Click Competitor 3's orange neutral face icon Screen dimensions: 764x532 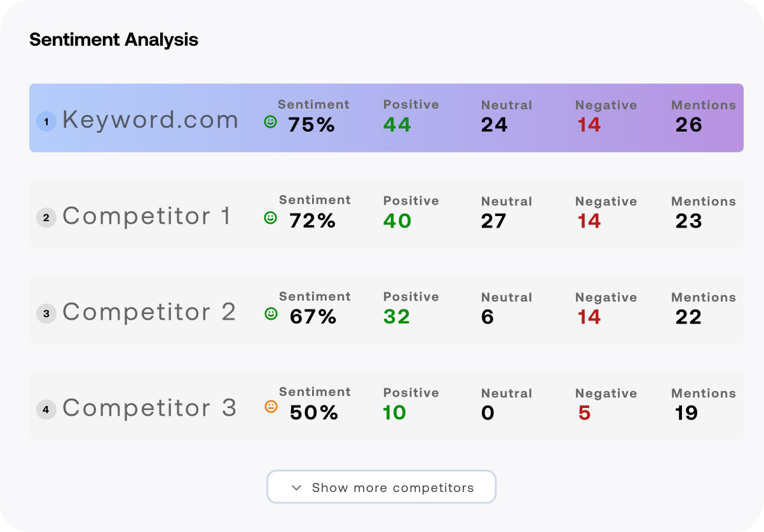(271, 407)
